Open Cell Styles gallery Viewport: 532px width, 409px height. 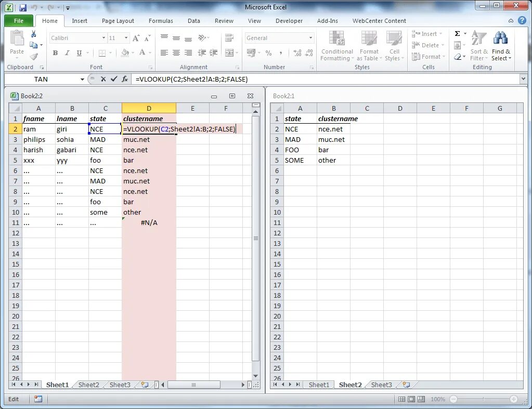click(394, 46)
